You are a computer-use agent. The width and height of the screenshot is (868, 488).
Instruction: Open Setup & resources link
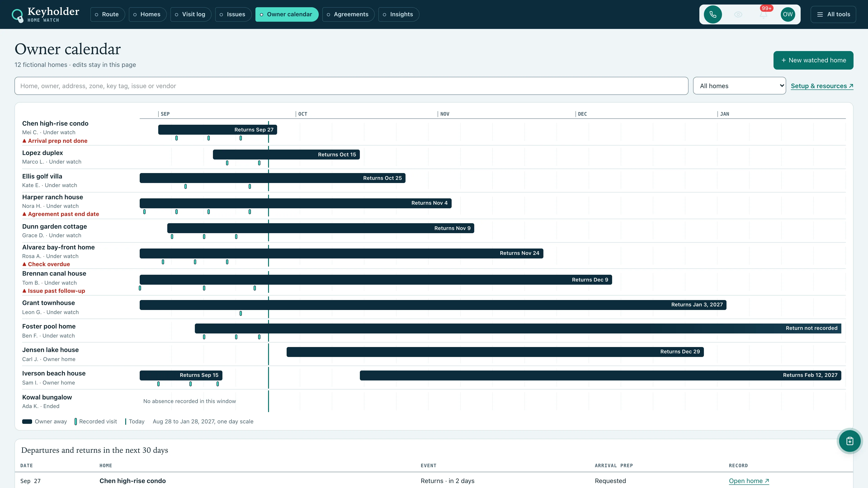[x=822, y=86]
